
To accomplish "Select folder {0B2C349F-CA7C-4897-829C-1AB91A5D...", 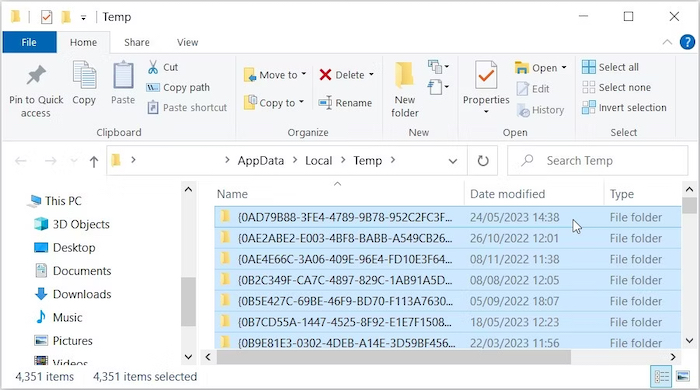I will (448, 280).
